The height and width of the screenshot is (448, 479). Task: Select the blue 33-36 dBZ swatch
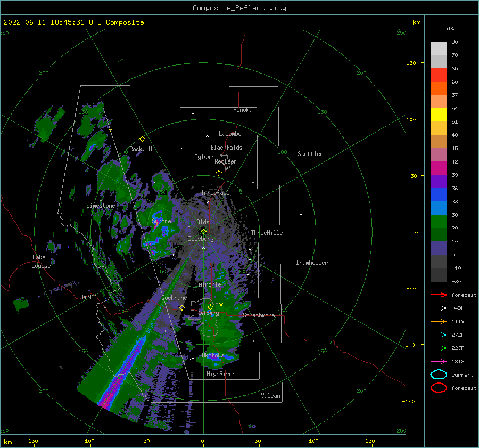(x=439, y=195)
